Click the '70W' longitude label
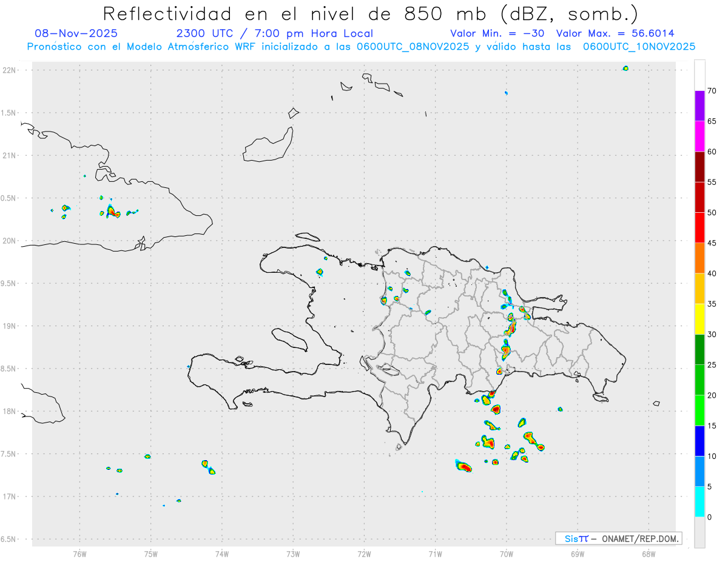 point(507,554)
